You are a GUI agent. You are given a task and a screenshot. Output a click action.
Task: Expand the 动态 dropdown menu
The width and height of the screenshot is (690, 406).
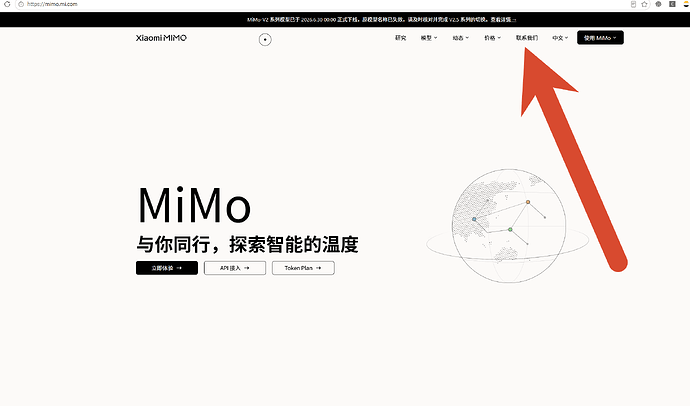[461, 38]
